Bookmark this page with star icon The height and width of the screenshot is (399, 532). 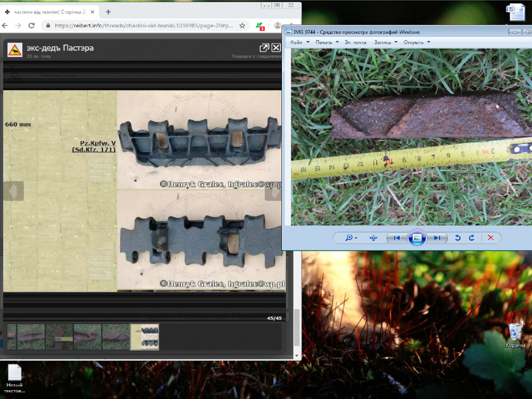click(242, 26)
